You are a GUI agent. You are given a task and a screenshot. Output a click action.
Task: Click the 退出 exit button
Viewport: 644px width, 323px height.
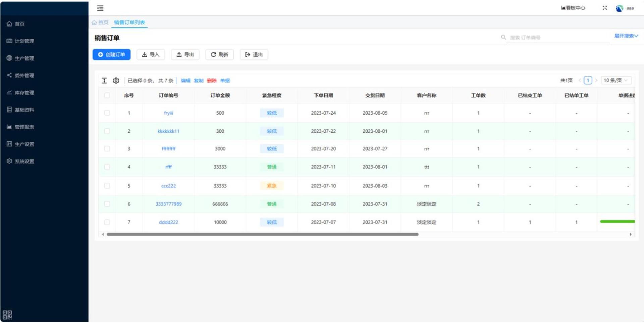coord(254,55)
